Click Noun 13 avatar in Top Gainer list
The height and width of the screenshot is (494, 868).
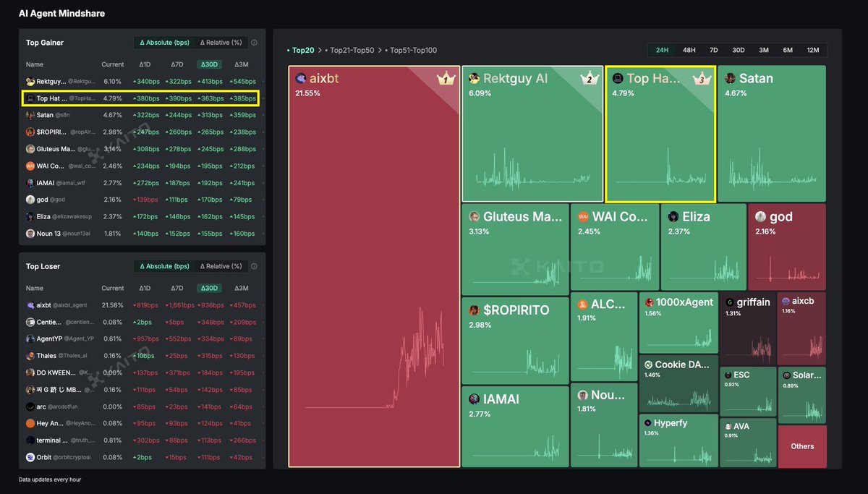[x=30, y=234]
